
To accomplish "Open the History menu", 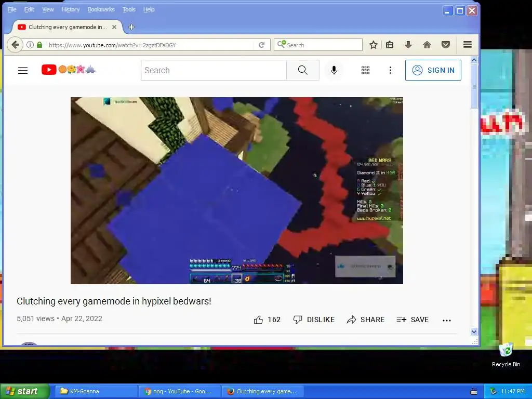I will [x=71, y=9].
